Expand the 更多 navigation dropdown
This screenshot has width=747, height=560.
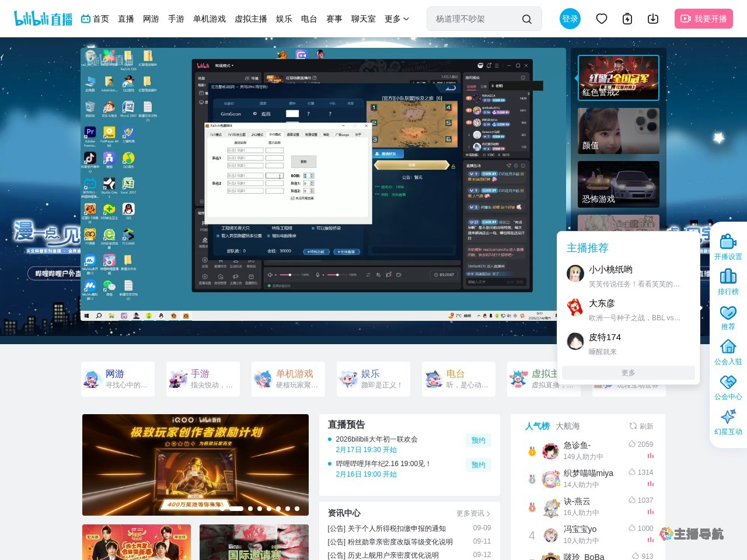(x=397, y=19)
